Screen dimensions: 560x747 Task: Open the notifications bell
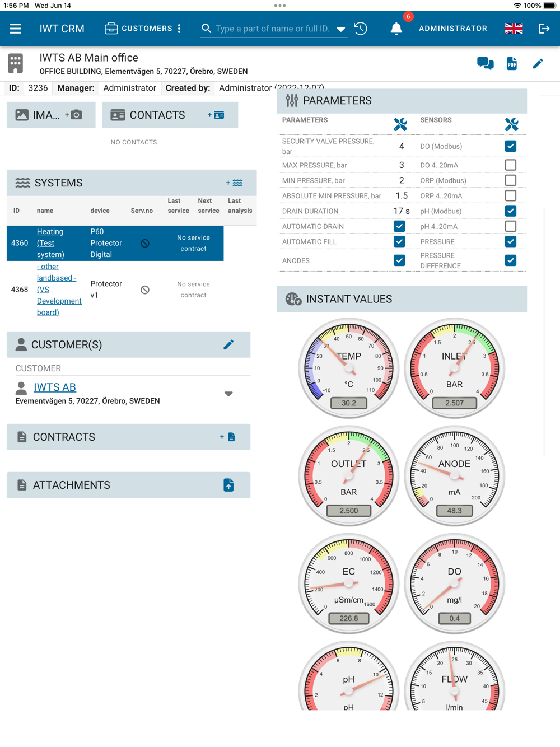tap(396, 29)
